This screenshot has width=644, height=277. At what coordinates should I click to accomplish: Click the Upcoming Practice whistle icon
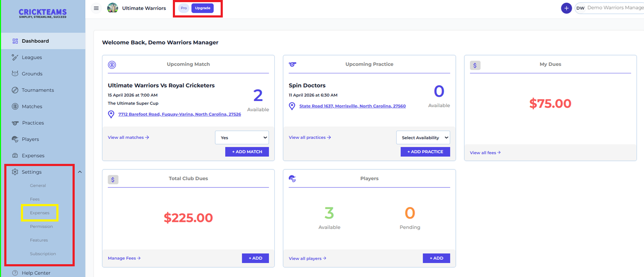(293, 64)
